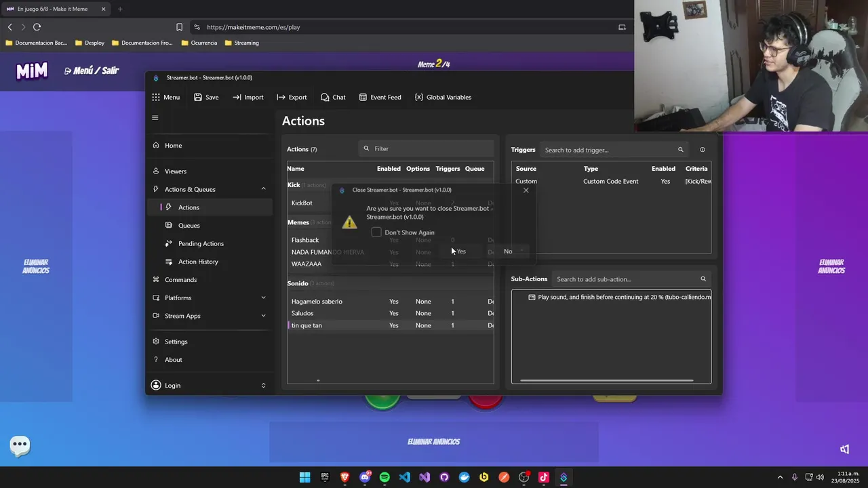Click the Menu grid icon in Streamer.bot
Viewport: 868px width, 488px height.
tap(156, 97)
